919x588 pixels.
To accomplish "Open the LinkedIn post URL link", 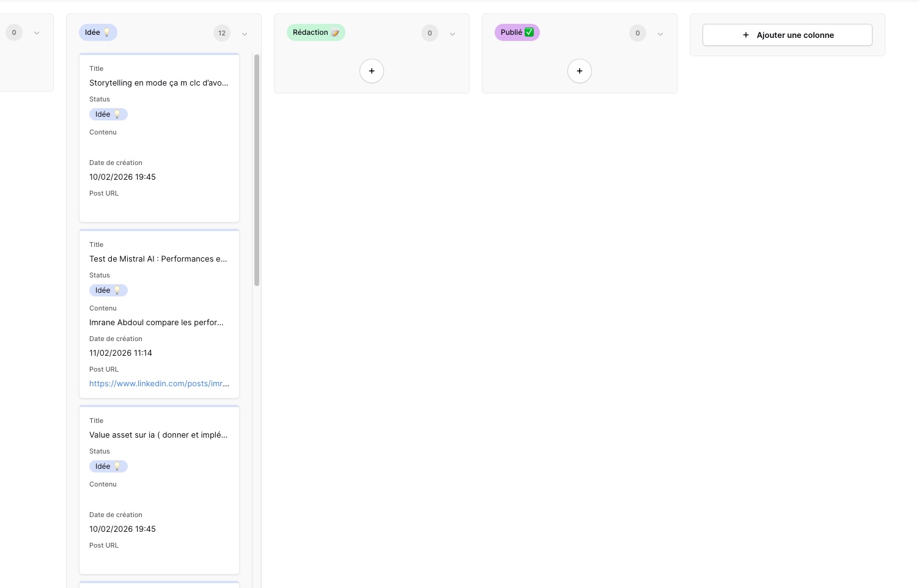I will 159,384.
